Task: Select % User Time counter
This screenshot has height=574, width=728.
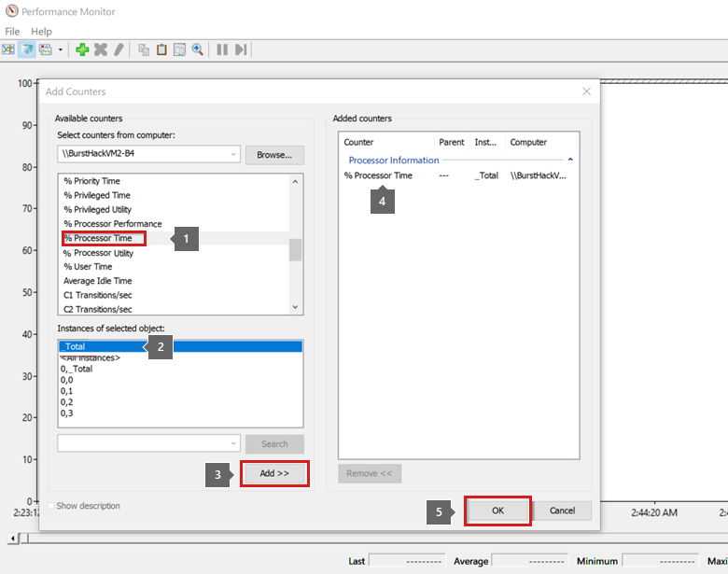Action: point(88,267)
